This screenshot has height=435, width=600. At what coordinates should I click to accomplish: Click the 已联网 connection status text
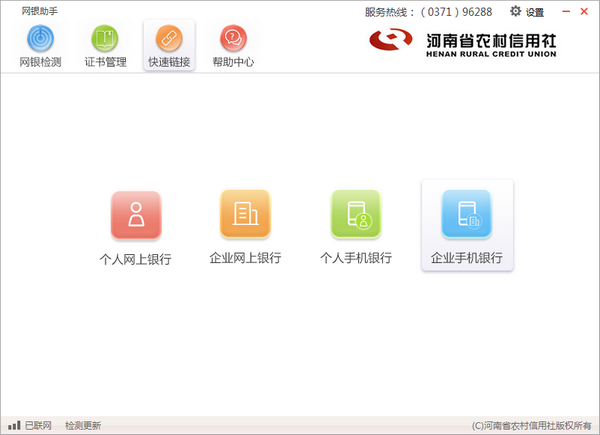coord(38,425)
